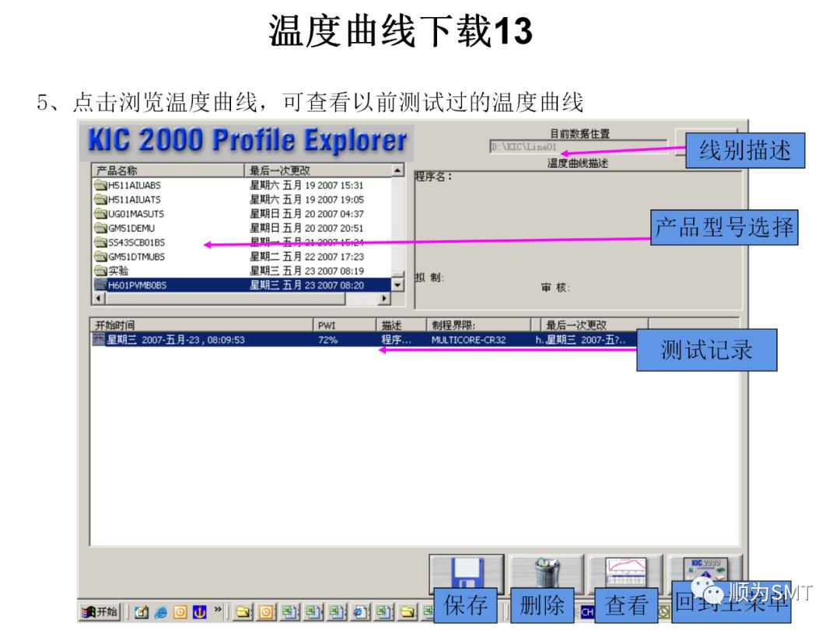Image resolution: width=840 pixels, height=630 pixels.
Task: Select product name UG01MASUTS
Action: point(136,214)
